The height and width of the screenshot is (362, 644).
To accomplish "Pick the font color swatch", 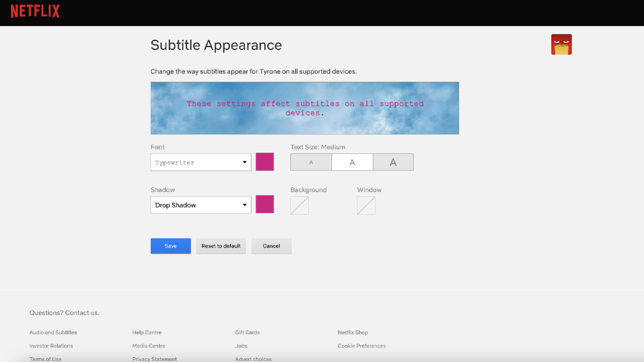I will 265,162.
